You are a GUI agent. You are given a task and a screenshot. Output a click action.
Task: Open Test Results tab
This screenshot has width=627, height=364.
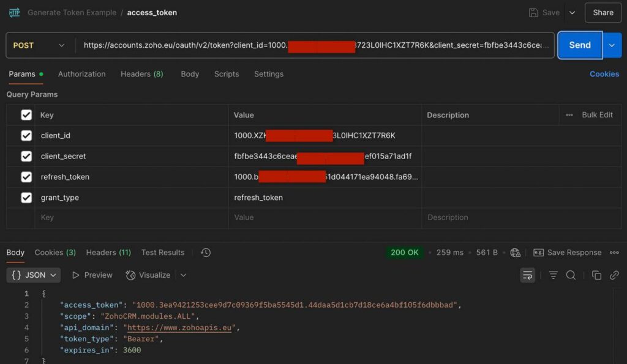tap(163, 253)
